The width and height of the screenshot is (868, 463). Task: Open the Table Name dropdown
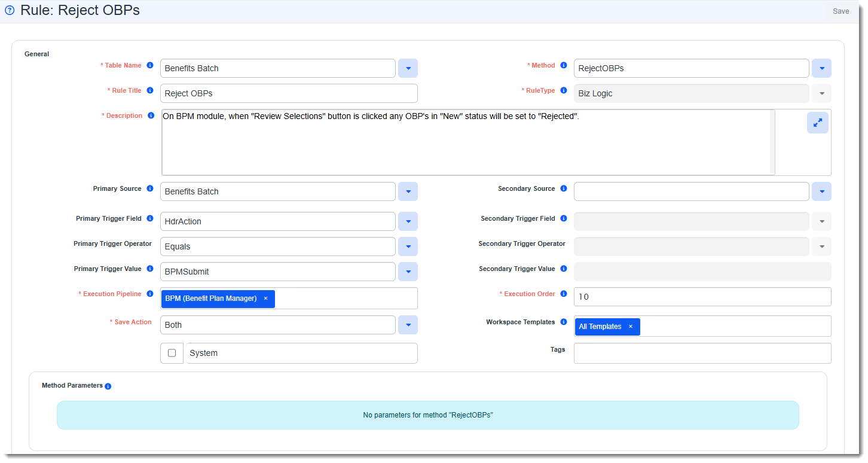point(408,68)
